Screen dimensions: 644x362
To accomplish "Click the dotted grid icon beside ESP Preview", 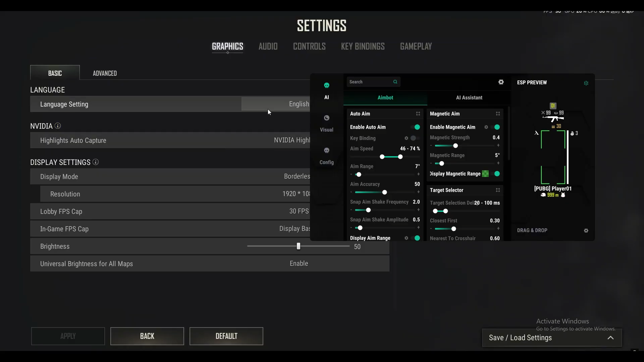I will 586,83.
